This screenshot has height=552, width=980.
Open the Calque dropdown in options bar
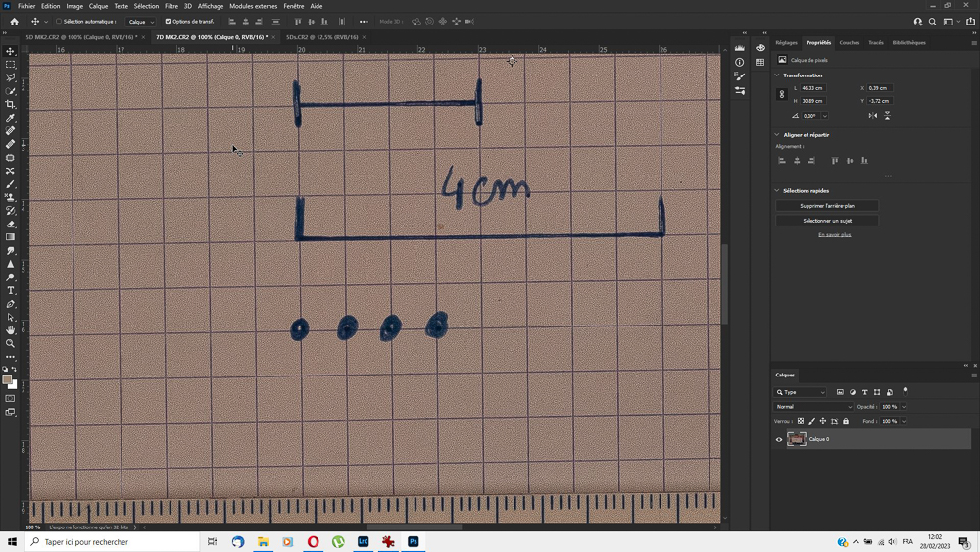[140, 22]
